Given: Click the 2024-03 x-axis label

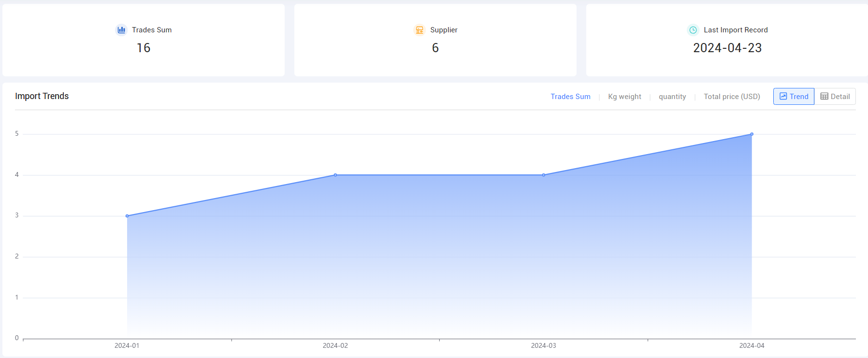Looking at the screenshot, I should 544,345.
